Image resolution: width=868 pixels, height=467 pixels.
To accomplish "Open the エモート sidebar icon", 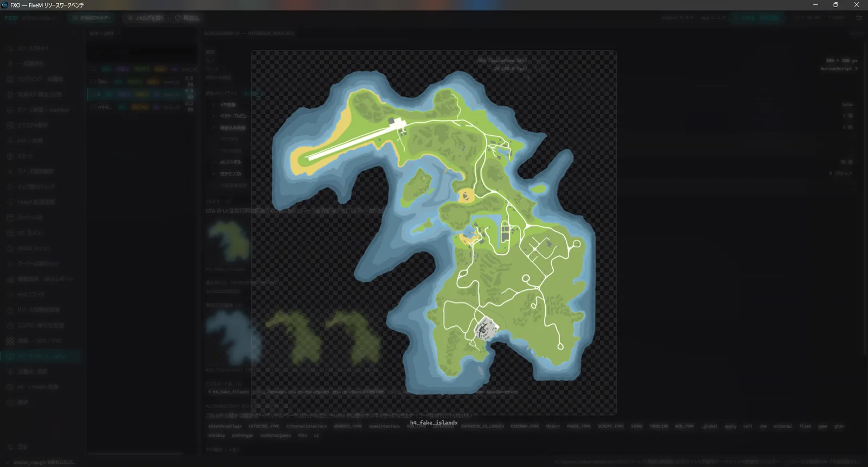I will (10, 156).
